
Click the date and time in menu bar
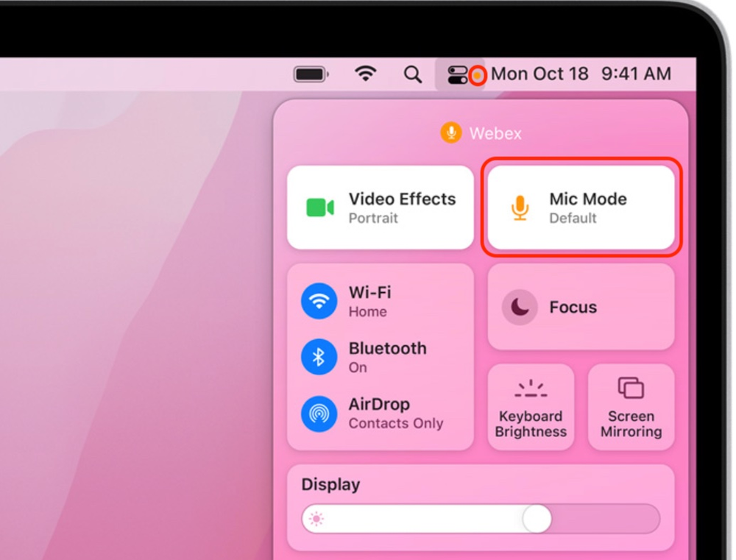point(581,74)
